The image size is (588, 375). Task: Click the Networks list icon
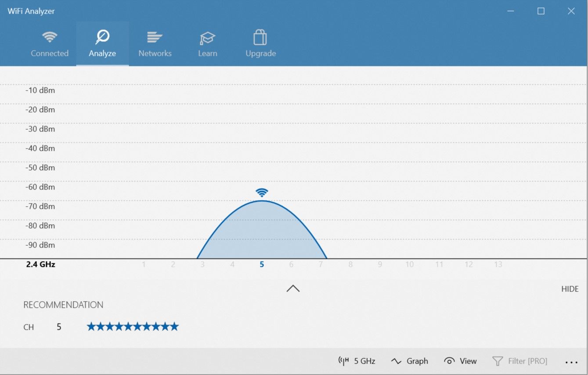tap(155, 37)
